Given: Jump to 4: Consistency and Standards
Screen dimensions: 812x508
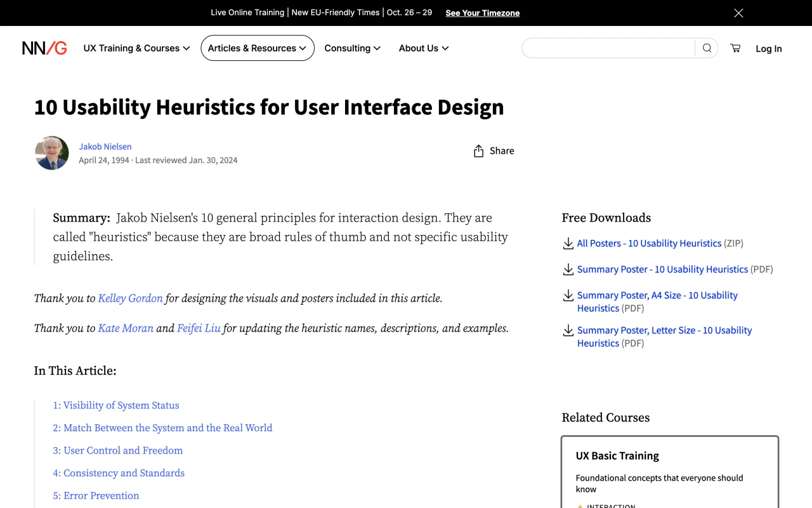Looking at the screenshot, I should click(119, 474).
